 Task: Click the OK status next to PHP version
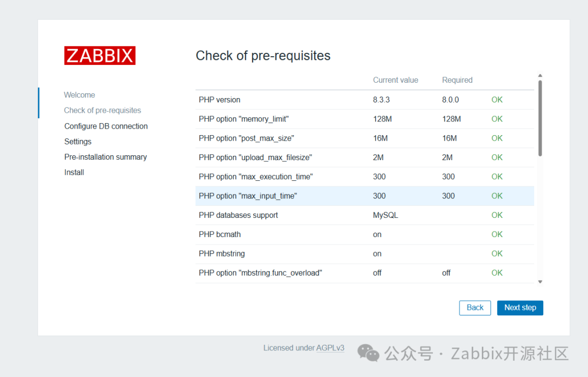497,100
